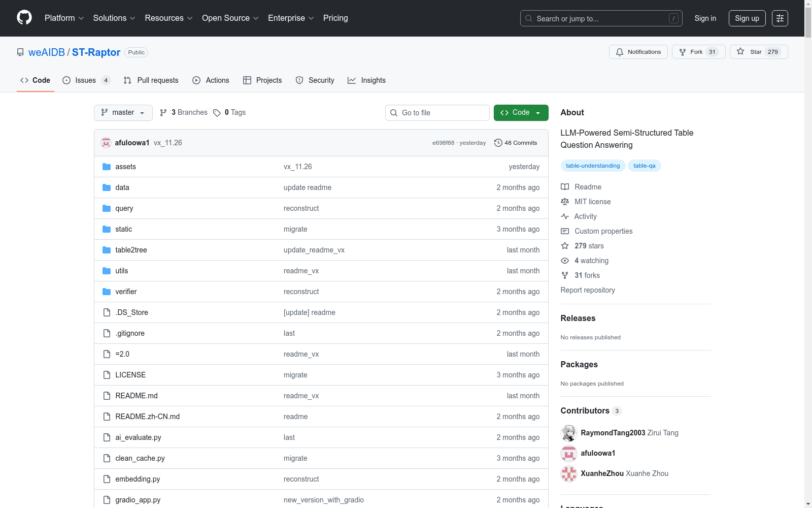Screen dimensions: 812x508
Task: Click the repository icon beside weAIDB
Action: click(x=20, y=52)
